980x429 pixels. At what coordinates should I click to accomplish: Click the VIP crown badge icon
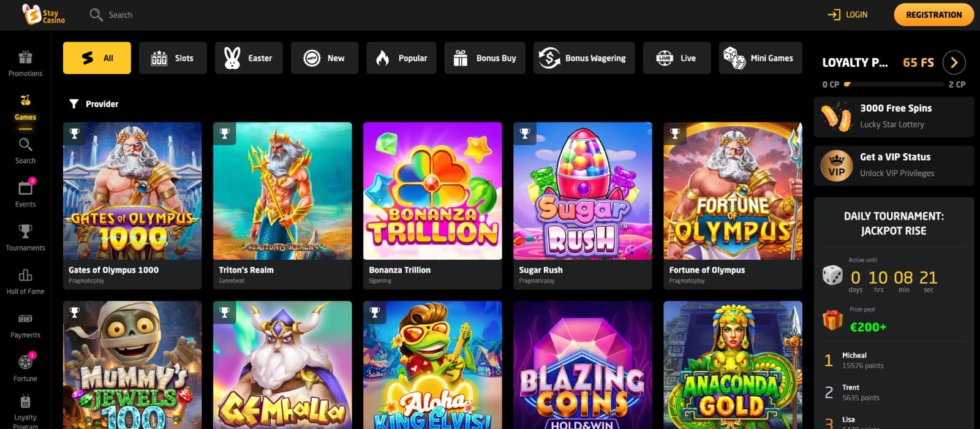coord(836,165)
